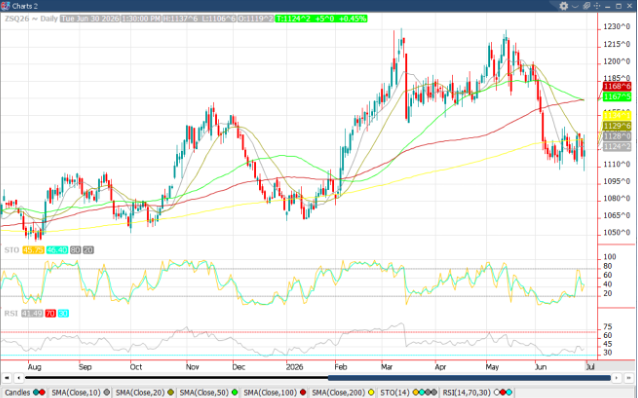Viewport: 638px width, 398px height.
Task: Click the link-windows tag icon in title bar
Action: [x=586, y=6]
